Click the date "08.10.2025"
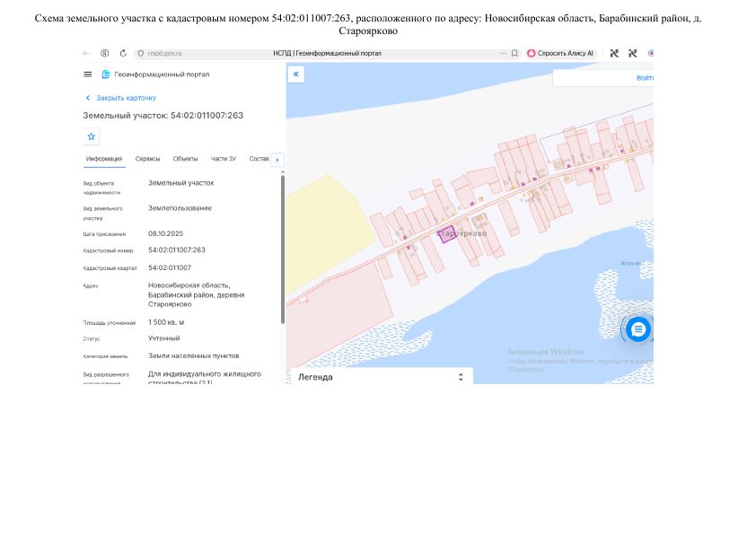The height and width of the screenshot is (534, 756). coord(165,233)
